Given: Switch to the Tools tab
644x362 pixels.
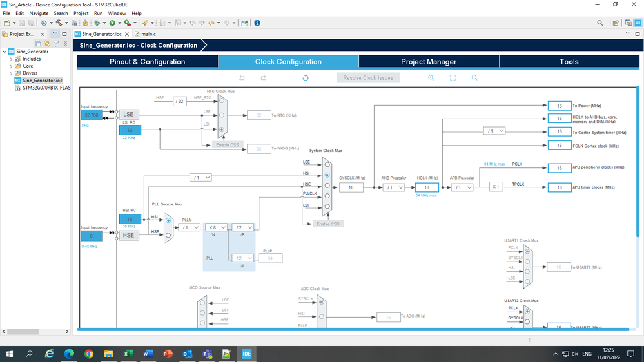Looking at the screenshot, I should tap(569, 62).
